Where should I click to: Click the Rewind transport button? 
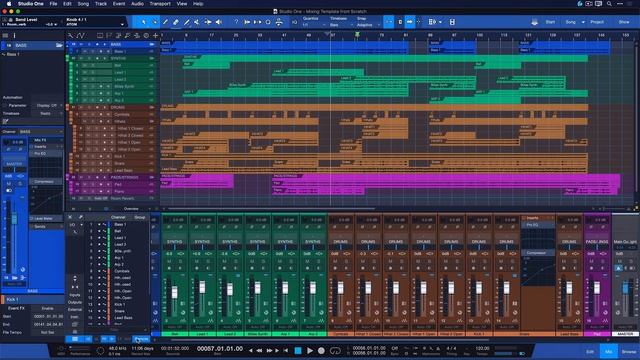tap(259, 351)
